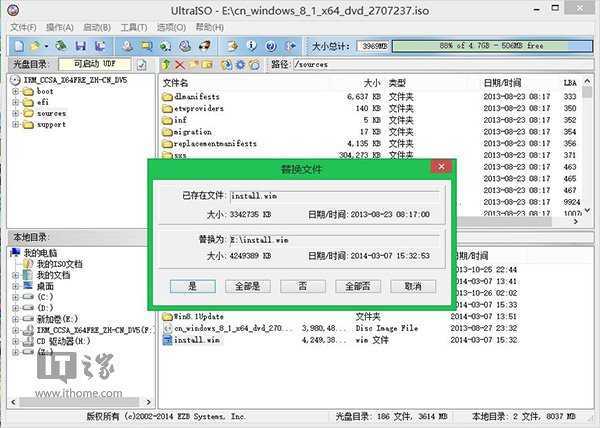Viewport: 600px width, 428px height.
Task: Click the Compress ISO toolbar icon
Action: [146, 46]
